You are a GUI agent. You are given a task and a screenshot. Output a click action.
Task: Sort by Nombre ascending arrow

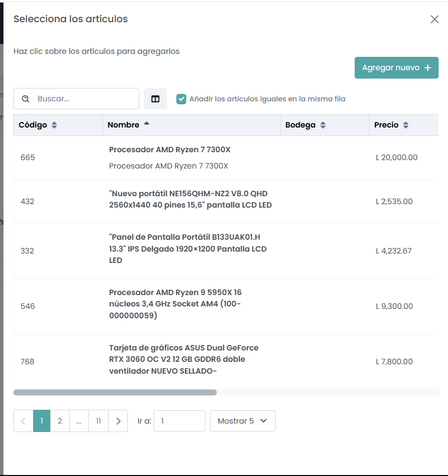[146, 125]
